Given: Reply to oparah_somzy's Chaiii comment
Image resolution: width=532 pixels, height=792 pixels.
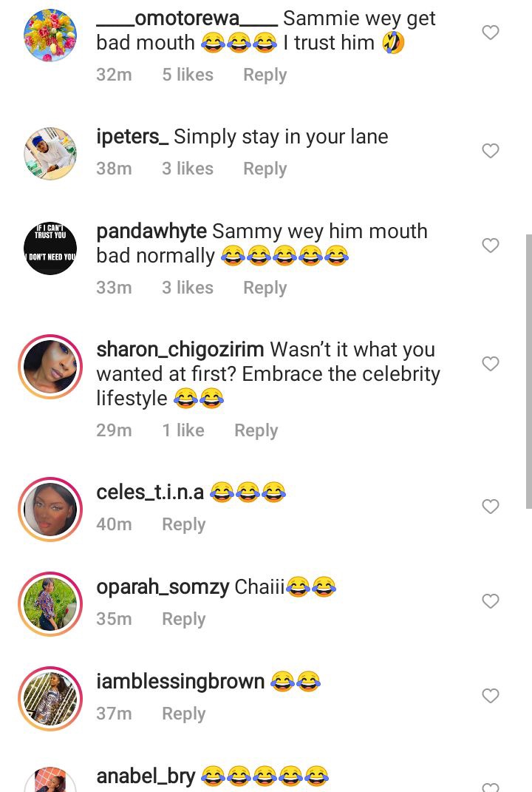Looking at the screenshot, I should point(184,619).
